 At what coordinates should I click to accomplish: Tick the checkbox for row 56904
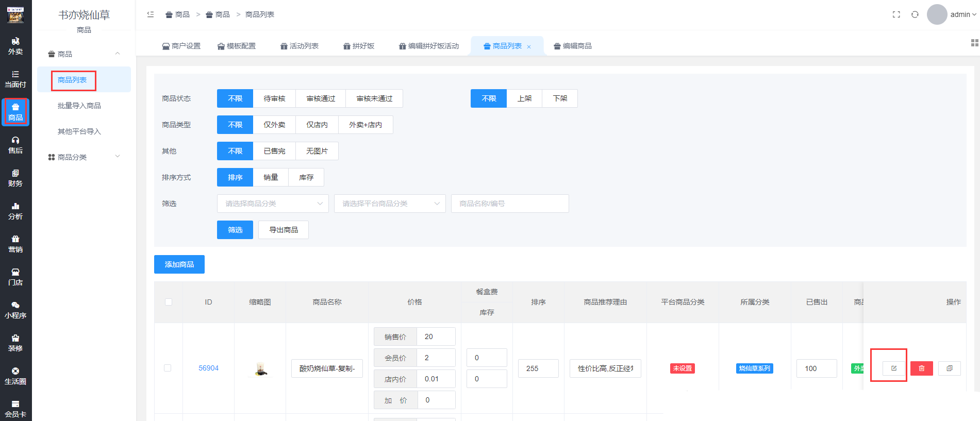coord(168,368)
